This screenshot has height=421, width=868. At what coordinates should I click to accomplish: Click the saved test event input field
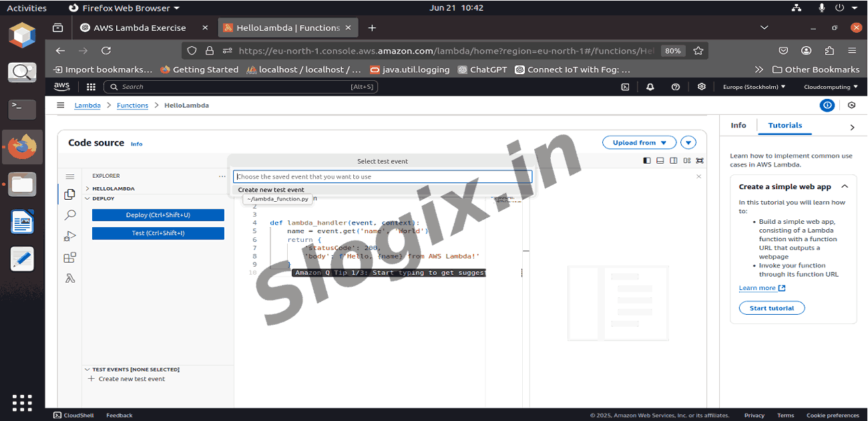pyautogui.click(x=382, y=177)
